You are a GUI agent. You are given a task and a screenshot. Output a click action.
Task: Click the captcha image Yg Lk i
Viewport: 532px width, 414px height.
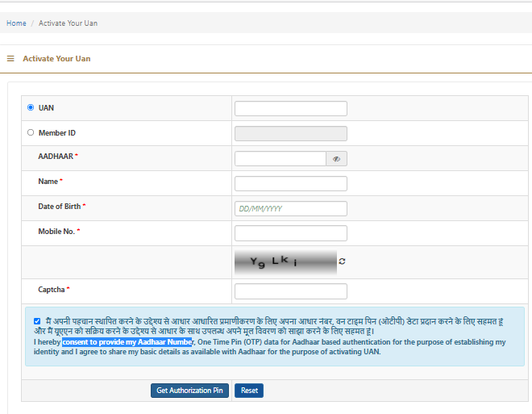tap(285, 261)
